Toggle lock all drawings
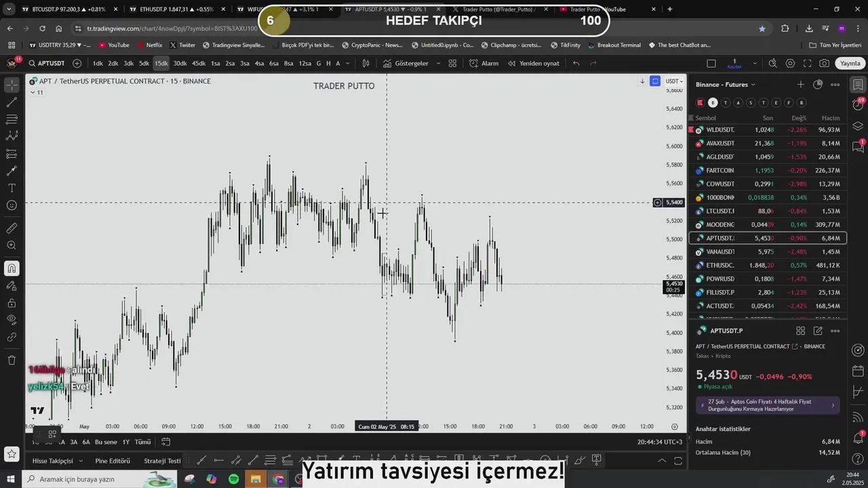The width and height of the screenshot is (868, 488). [12, 303]
